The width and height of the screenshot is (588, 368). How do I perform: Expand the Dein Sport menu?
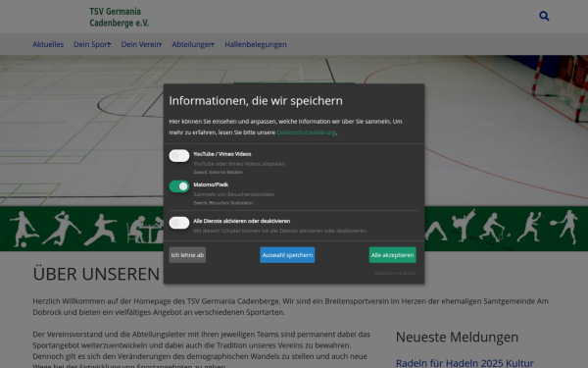point(92,44)
